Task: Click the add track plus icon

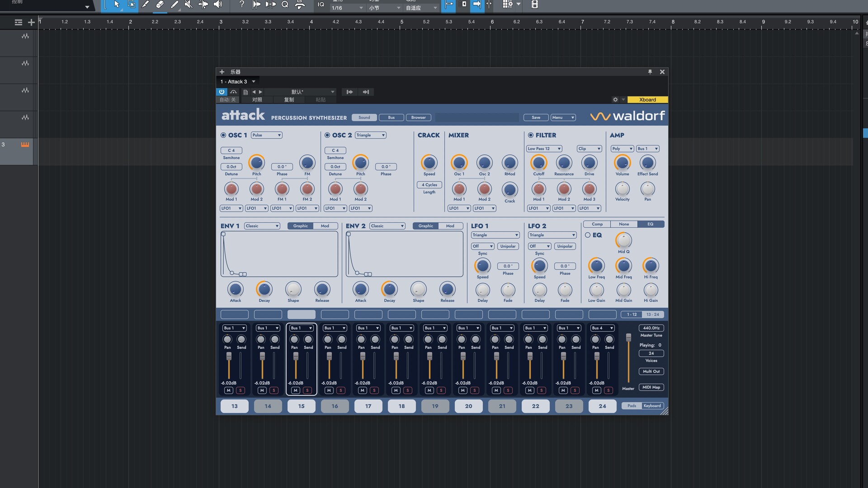Action: pos(31,22)
